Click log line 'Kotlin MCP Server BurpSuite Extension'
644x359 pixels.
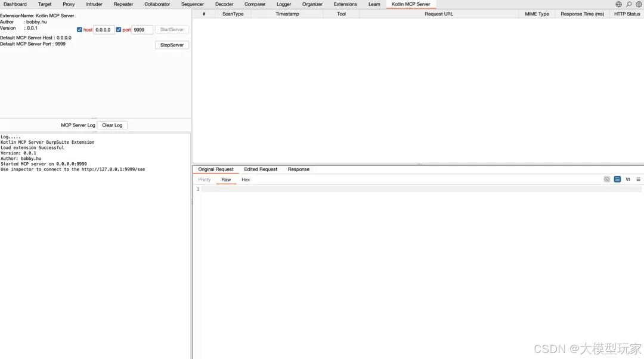[47, 142]
